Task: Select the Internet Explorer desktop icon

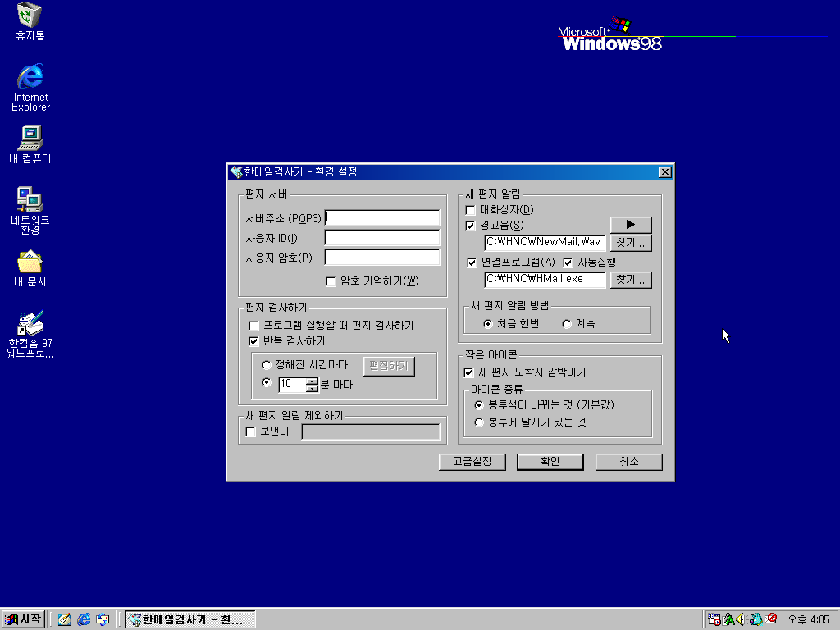Action: (30, 87)
